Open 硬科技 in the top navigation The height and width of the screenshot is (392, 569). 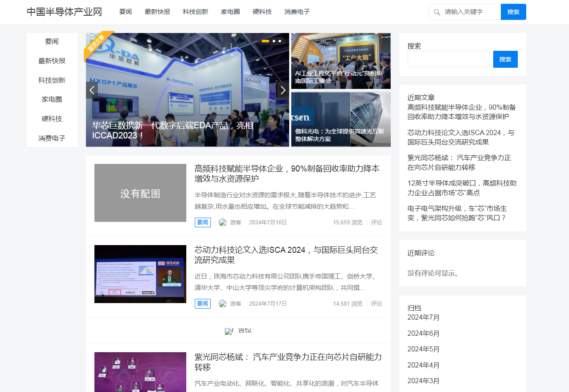click(262, 12)
